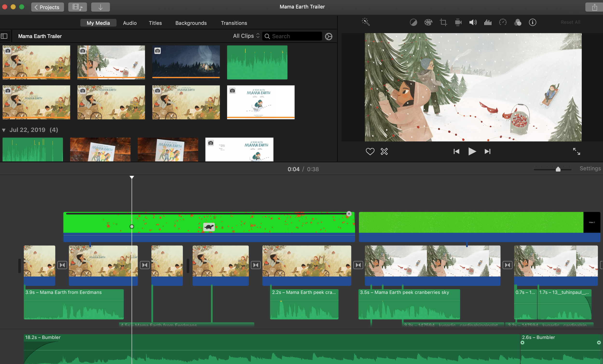Open clip filter and audio effects tool
This screenshot has height=364, width=603.
pos(518,22)
